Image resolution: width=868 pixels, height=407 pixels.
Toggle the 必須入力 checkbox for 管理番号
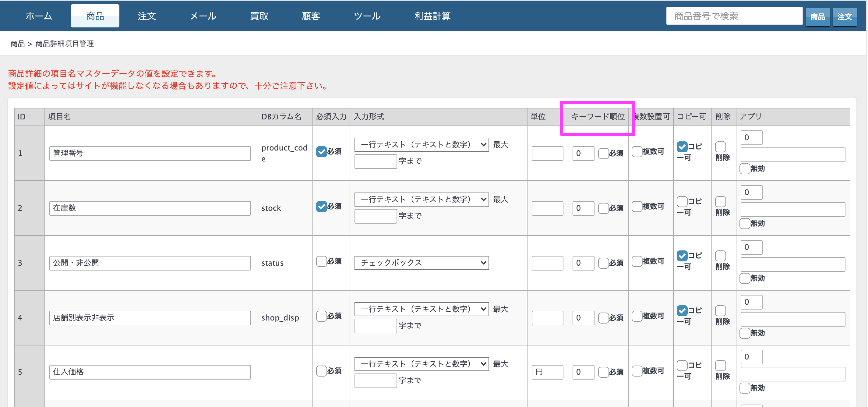tap(321, 152)
